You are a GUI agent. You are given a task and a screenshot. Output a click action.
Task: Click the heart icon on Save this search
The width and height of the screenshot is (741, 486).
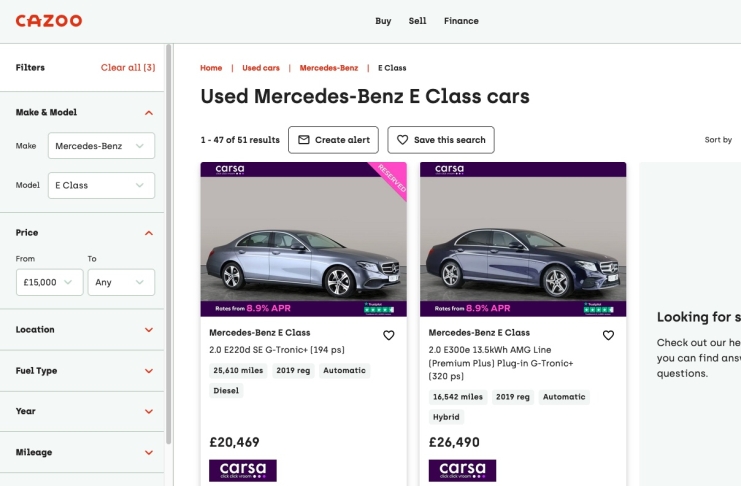[403, 140]
